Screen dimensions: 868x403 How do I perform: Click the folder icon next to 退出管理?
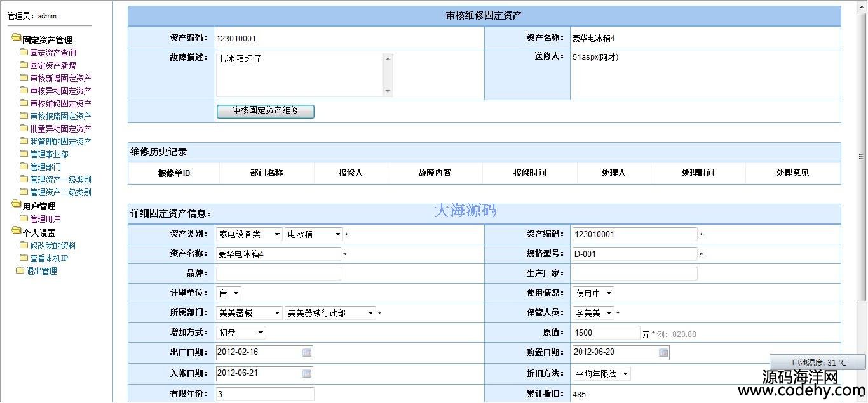[x=20, y=270]
